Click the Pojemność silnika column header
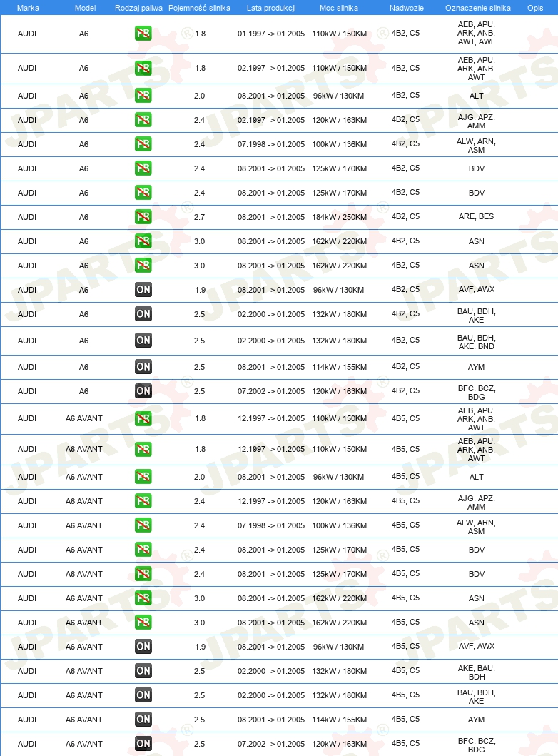558x756 pixels. 199,8
